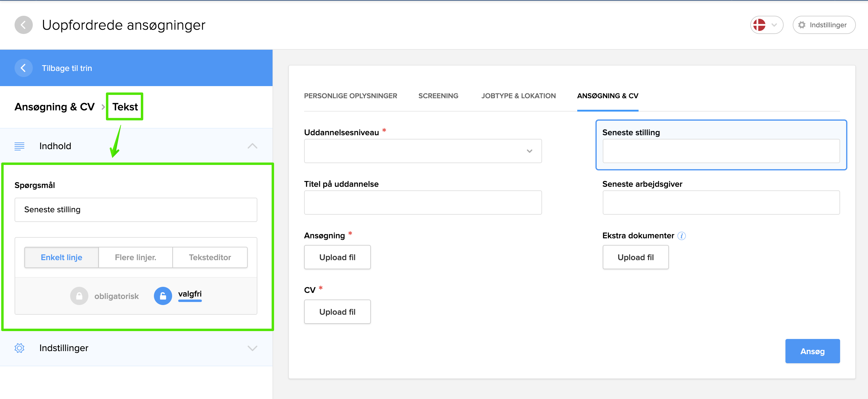Image resolution: width=868 pixels, height=399 pixels.
Task: Open the Screening tab
Action: click(x=438, y=96)
